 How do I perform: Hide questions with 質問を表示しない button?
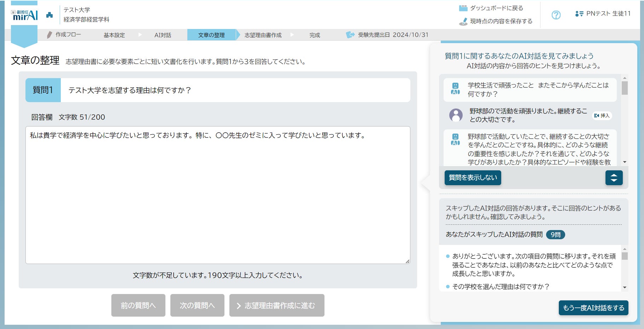click(x=473, y=178)
